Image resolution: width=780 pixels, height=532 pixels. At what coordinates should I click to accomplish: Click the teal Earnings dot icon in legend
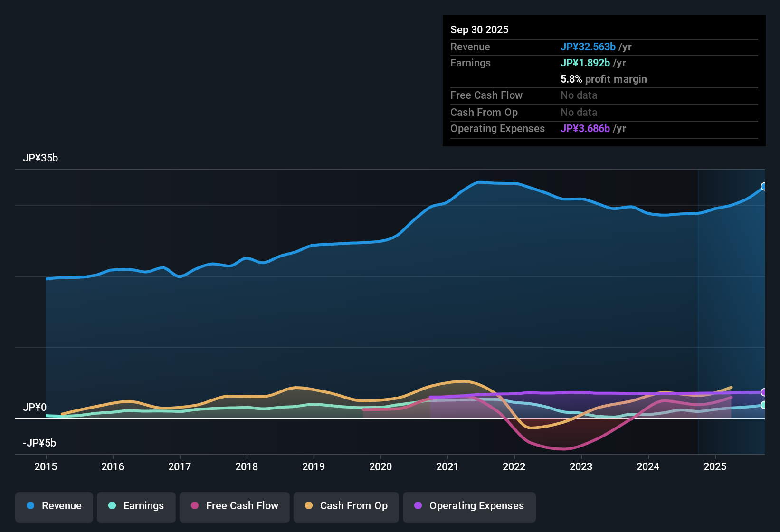[x=112, y=506]
